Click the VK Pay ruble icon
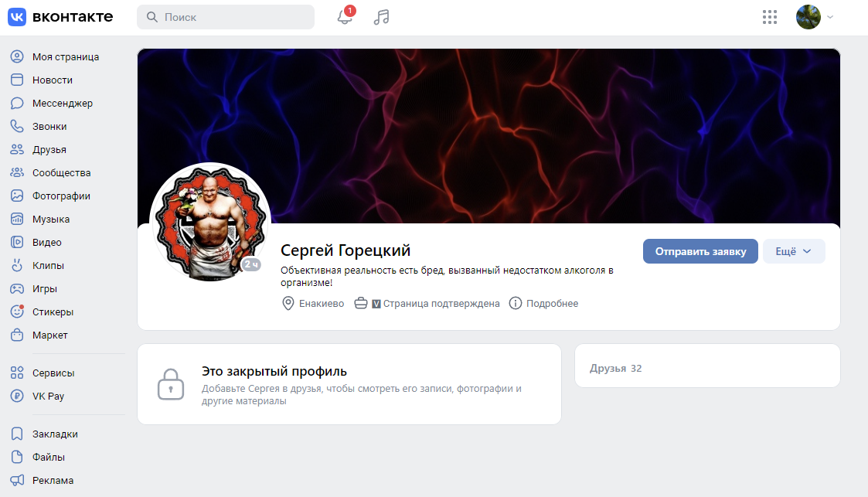Screen dimensions: 868x497 coord(17,397)
